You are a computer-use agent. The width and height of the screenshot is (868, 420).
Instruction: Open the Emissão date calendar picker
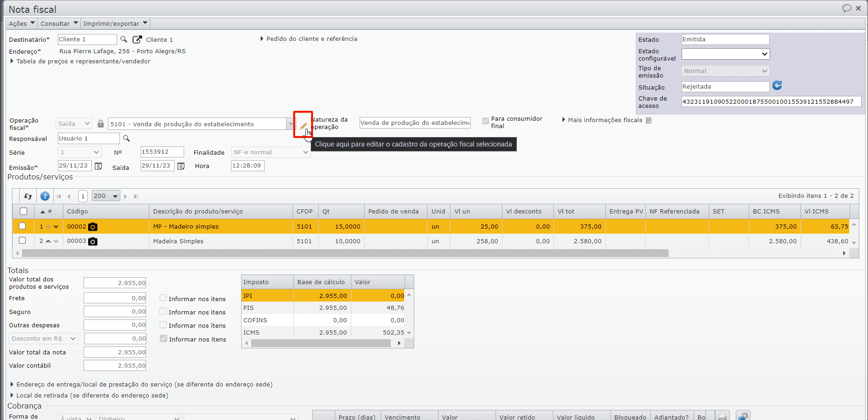98,166
